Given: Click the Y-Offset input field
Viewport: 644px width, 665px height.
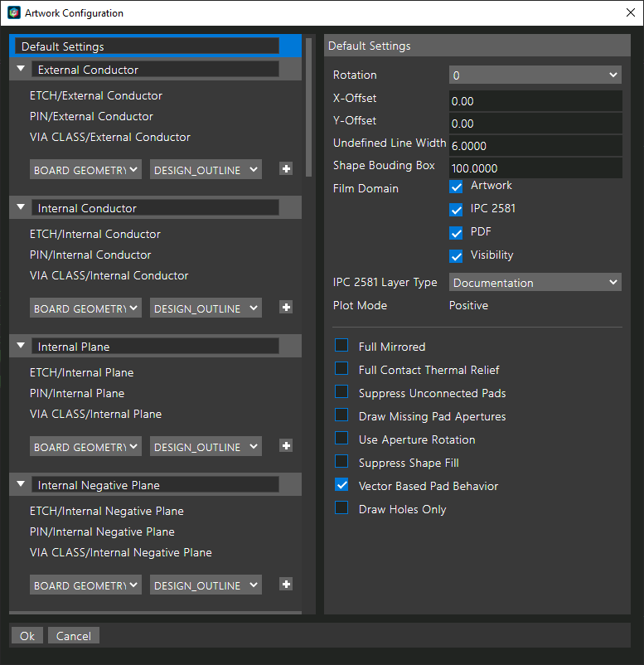Looking at the screenshot, I should point(535,124).
